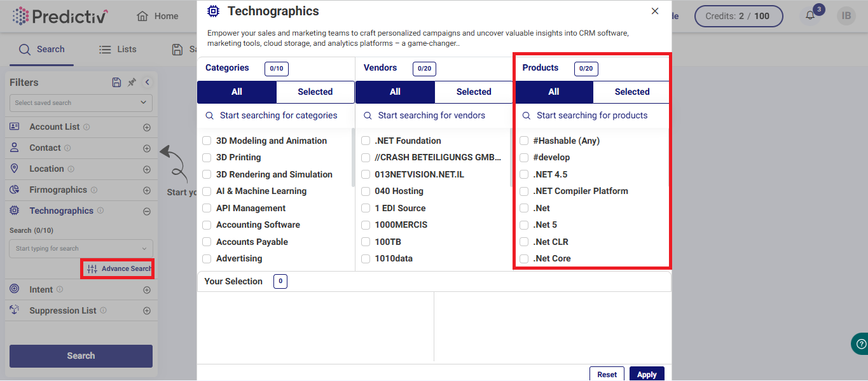Expand the Account List filter
The width and height of the screenshot is (868, 381).
click(x=147, y=127)
